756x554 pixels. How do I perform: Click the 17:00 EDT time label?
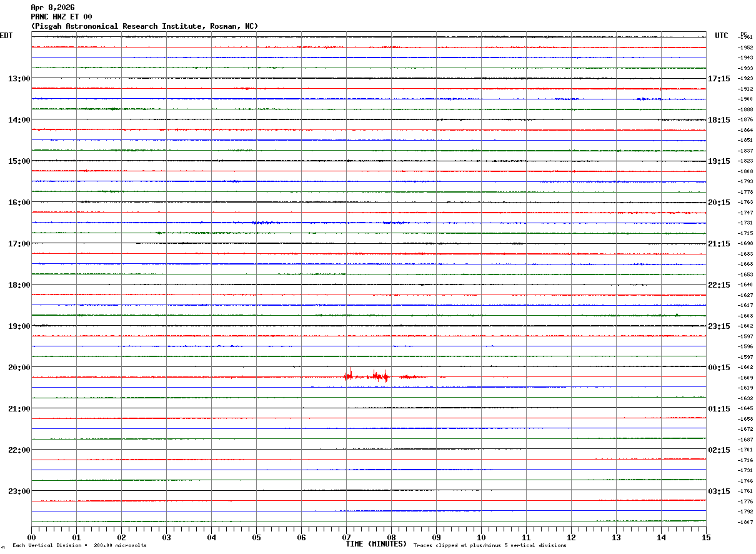point(19,244)
